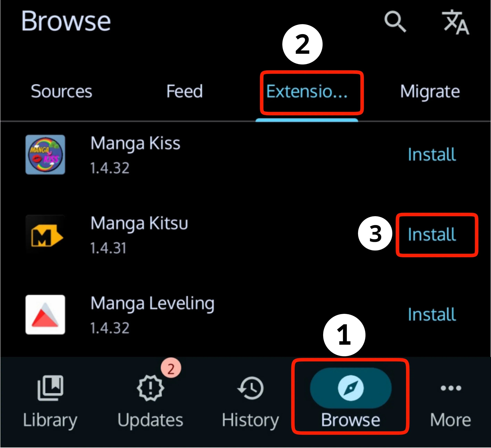Tap the Manga Kitsu extension icon
The image size is (491, 448).
click(x=45, y=234)
